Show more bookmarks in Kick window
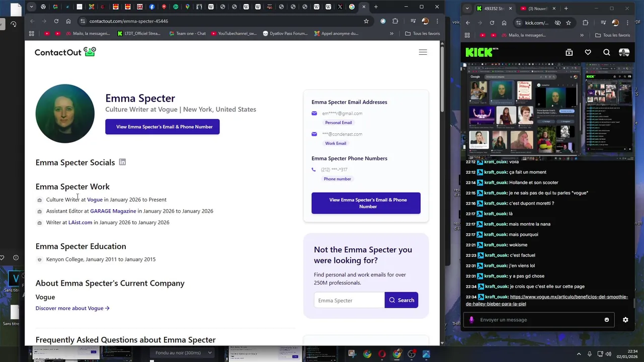Image resolution: width=644 pixels, height=362 pixels. [x=582, y=35]
